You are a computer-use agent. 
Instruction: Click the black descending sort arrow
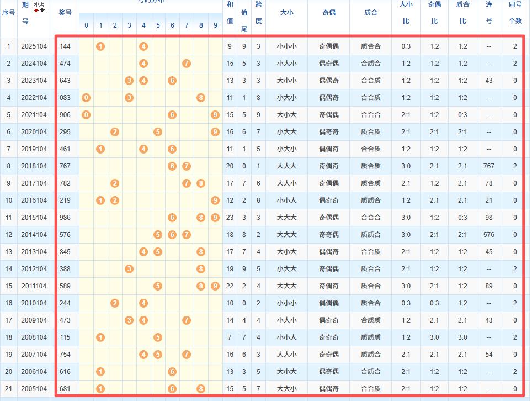click(42, 9)
